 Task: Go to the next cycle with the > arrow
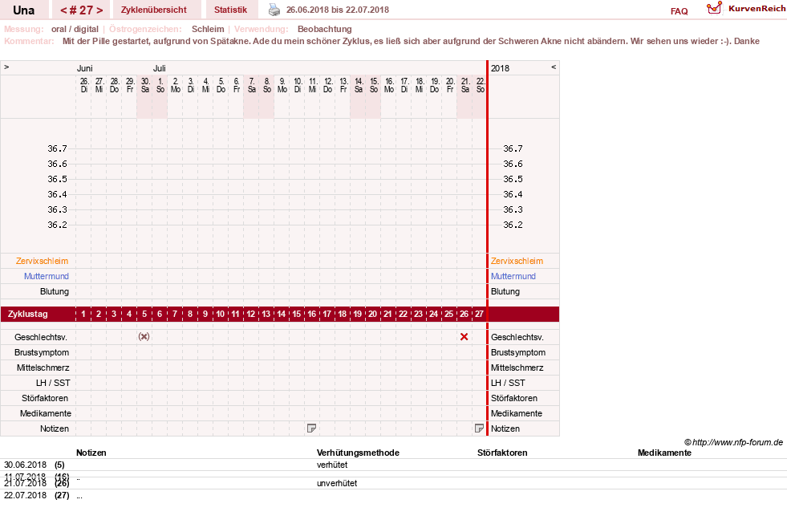coord(99,10)
